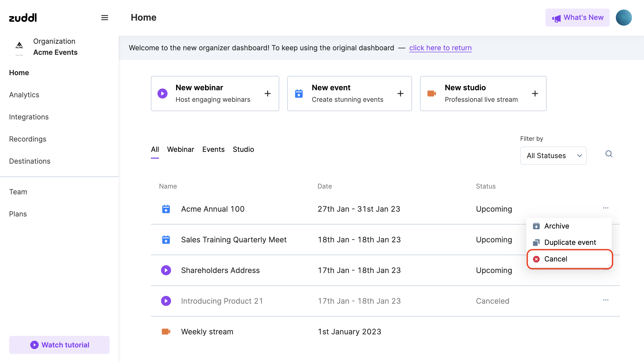The width and height of the screenshot is (644, 362).
Task: Select Archive from the context menu
Action: (x=556, y=226)
